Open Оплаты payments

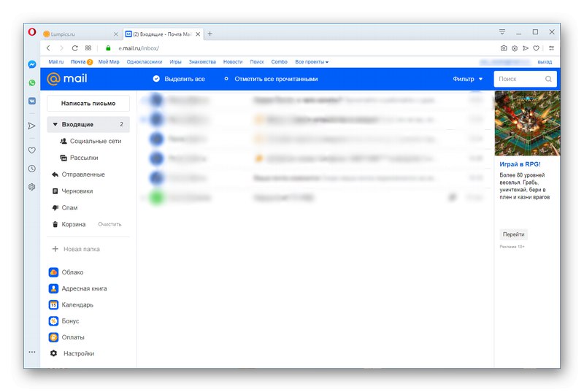[66, 337]
